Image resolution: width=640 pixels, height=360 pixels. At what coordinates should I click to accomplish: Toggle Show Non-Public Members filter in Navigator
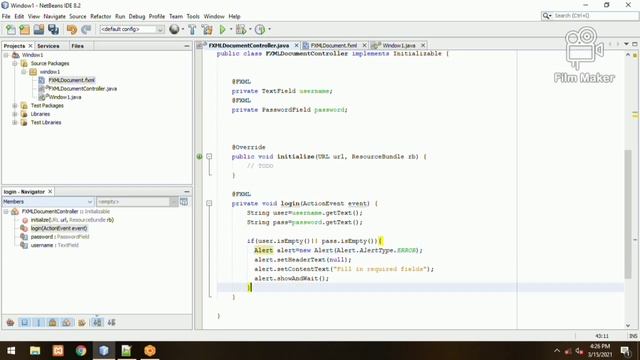[x=53, y=322]
